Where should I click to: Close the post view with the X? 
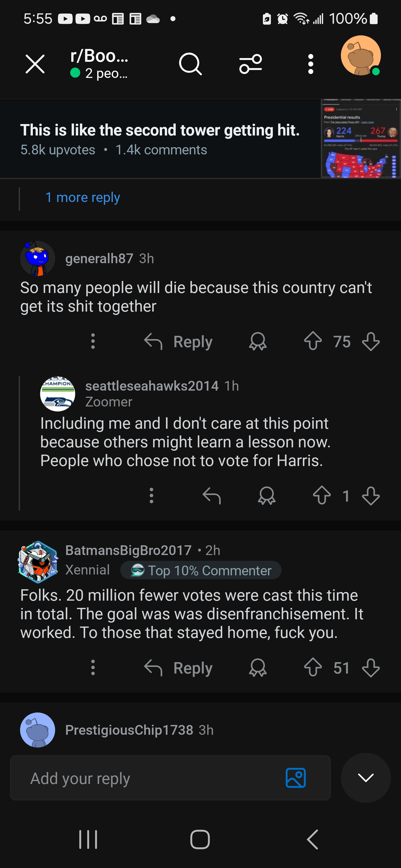35,64
